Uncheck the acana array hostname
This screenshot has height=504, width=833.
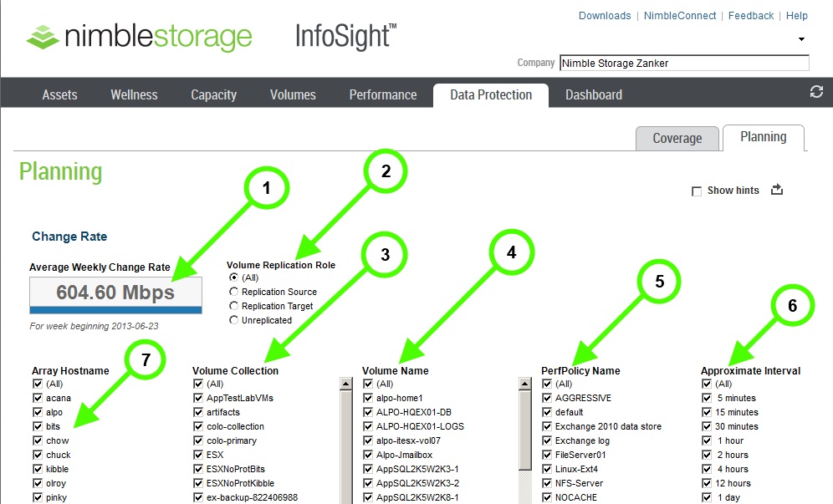pyautogui.click(x=37, y=398)
